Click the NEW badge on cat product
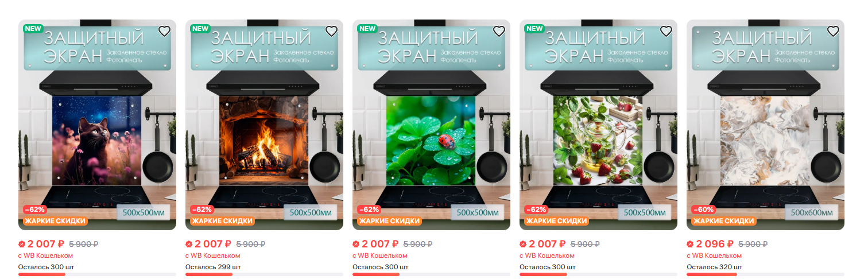 click(x=33, y=29)
